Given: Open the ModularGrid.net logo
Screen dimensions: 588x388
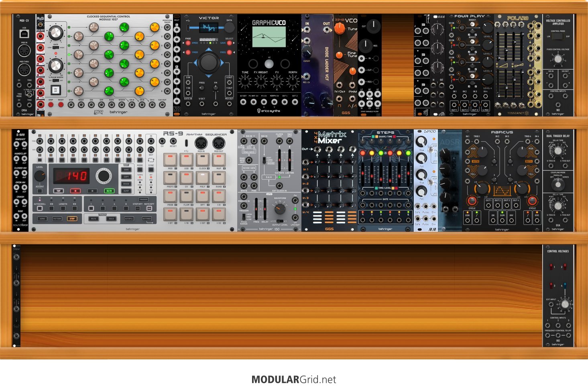Looking at the screenshot, I should point(294,380).
